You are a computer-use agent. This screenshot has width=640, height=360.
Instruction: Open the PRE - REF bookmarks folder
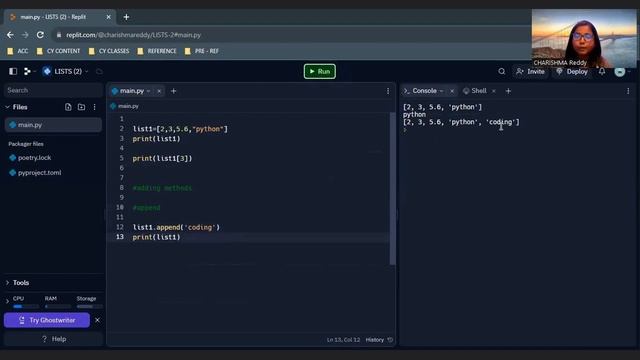tap(202, 51)
